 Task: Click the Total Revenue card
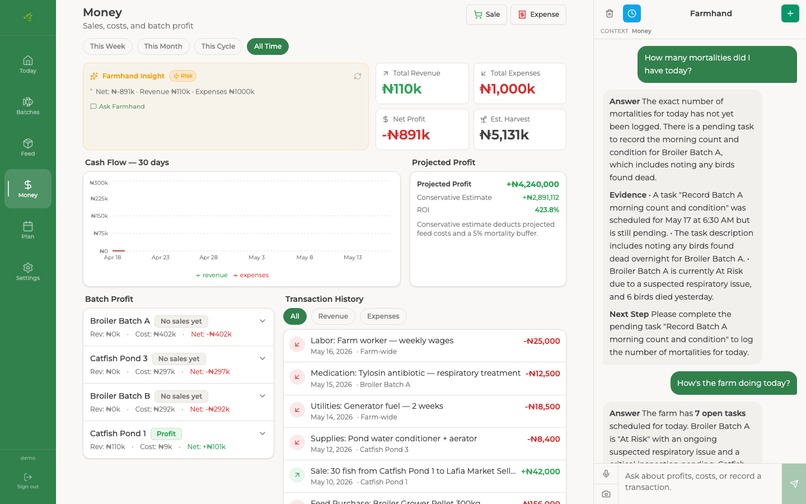pos(422,83)
